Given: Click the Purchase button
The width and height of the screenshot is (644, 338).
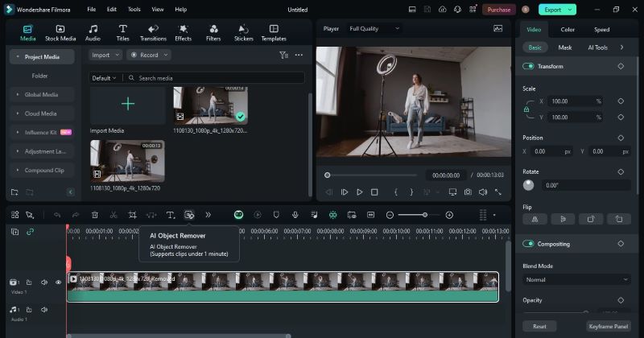Looking at the screenshot, I should pos(498,10).
